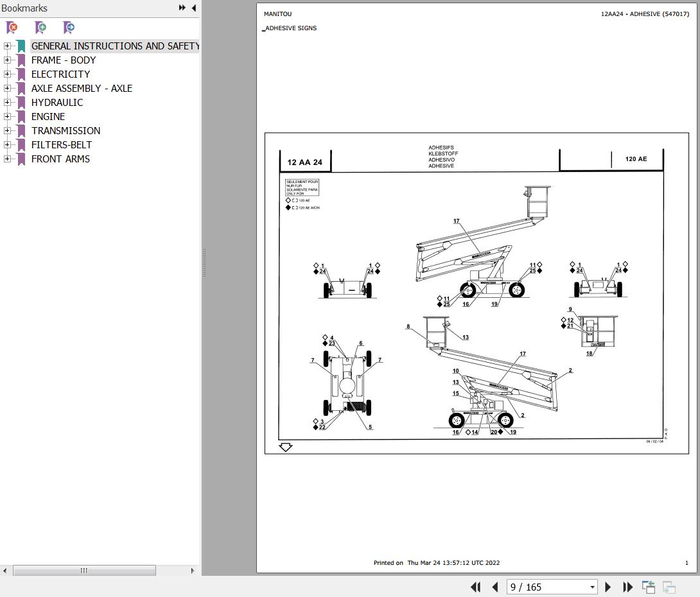Click the bookmark icon beside FRONT ARMS
Image resolution: width=700 pixels, height=597 pixels.
coord(21,159)
